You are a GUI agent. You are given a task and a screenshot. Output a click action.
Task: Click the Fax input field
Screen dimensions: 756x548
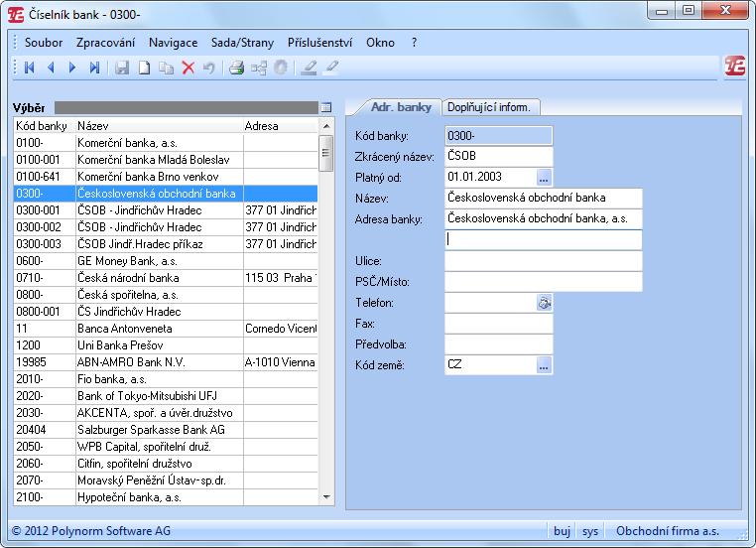pyautogui.click(x=498, y=324)
